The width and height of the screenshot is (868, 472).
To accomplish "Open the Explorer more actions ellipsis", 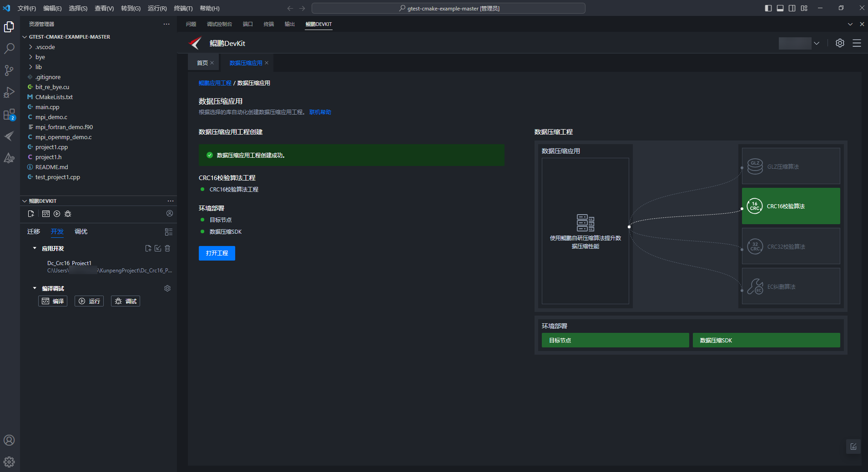I will pos(167,24).
